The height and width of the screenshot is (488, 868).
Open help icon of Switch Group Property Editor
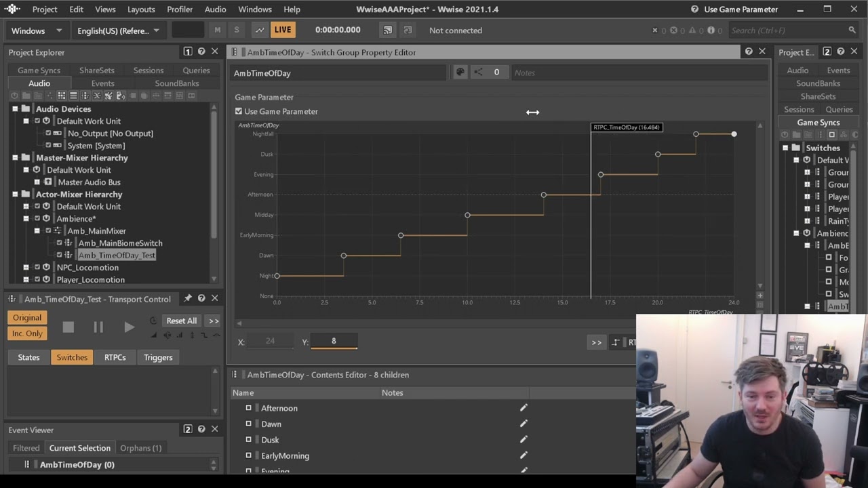coord(749,52)
